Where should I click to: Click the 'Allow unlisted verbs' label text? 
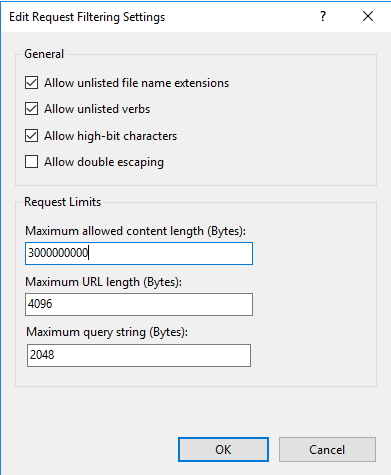(97, 109)
